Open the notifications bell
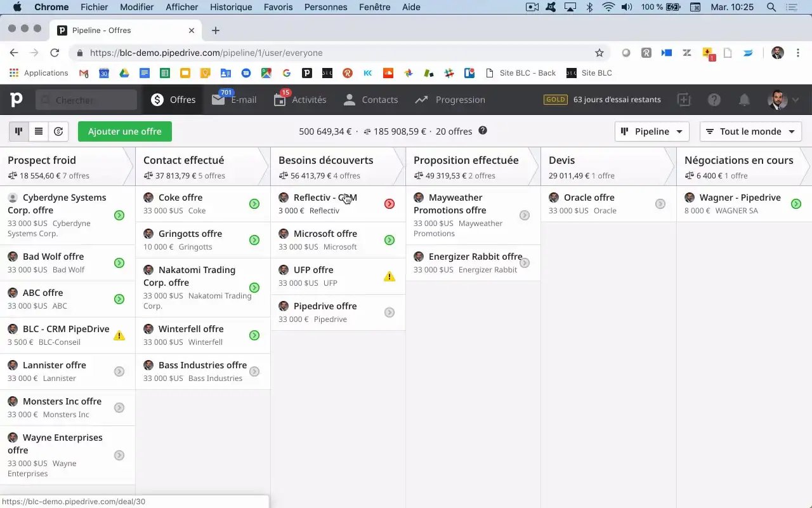Image resolution: width=812 pixels, height=508 pixels. (x=744, y=100)
